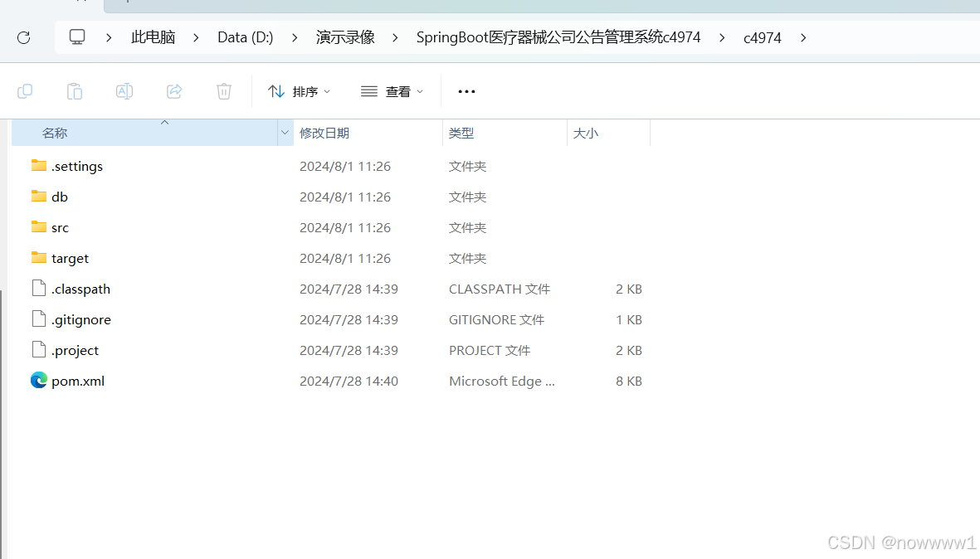This screenshot has width=980, height=559.
Task: Select the Rename icon
Action: pos(124,91)
